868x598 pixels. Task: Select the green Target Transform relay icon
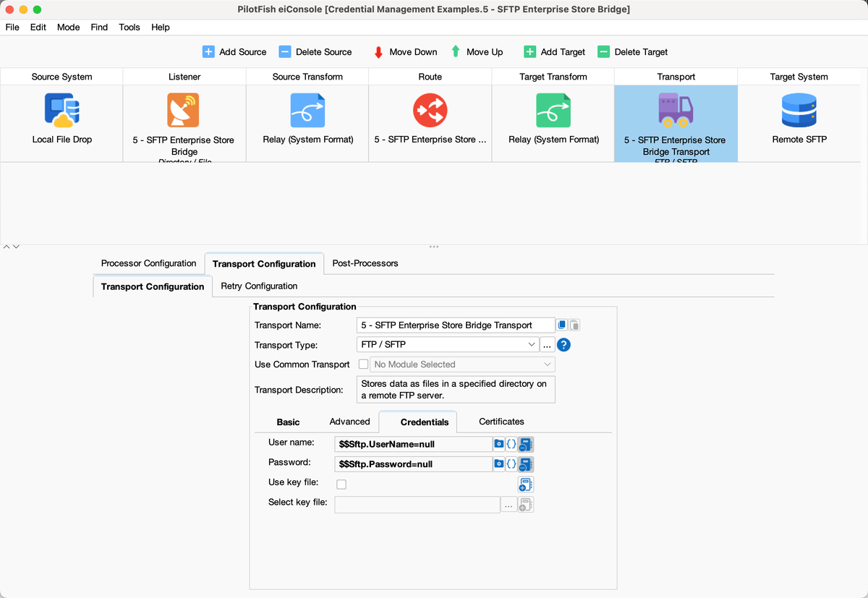553,111
